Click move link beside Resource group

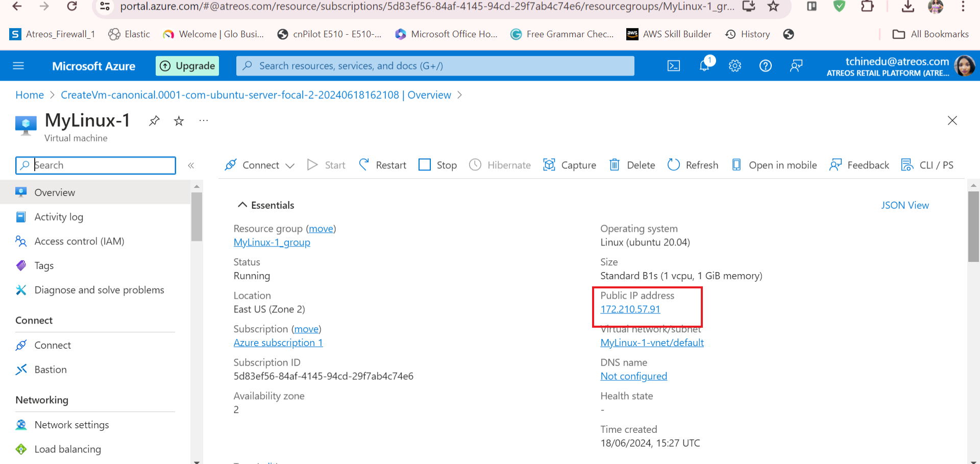click(321, 229)
